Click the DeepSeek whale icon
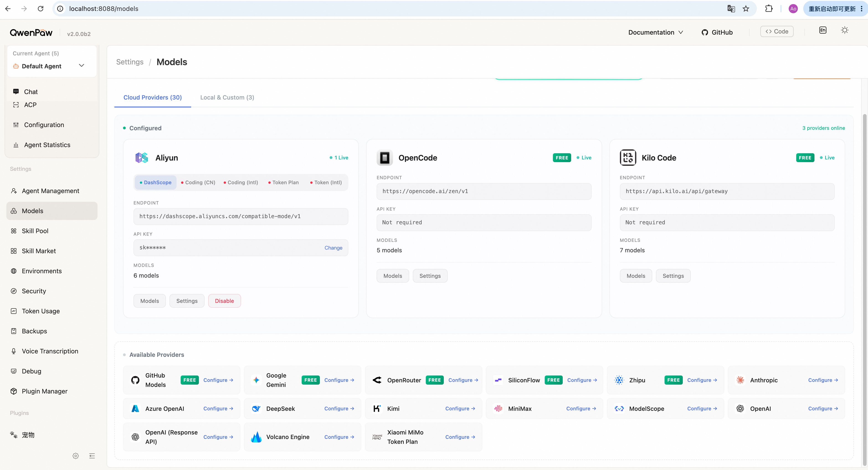This screenshot has width=868, height=470. click(256, 408)
